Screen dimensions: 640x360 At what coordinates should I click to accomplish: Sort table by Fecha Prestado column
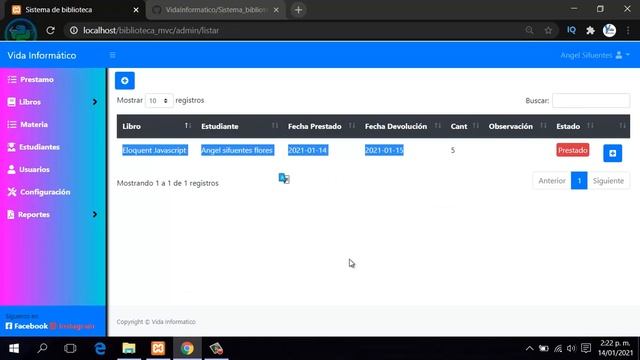(x=321, y=126)
